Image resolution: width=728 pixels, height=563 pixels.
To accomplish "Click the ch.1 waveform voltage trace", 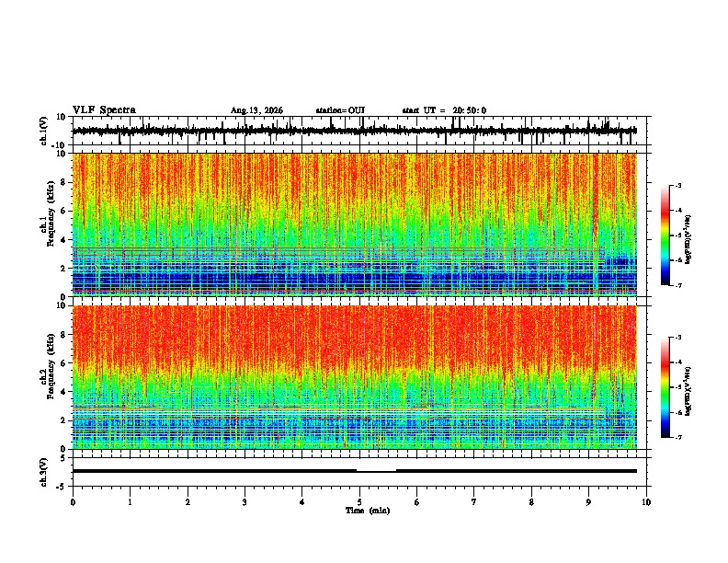I will (354, 131).
